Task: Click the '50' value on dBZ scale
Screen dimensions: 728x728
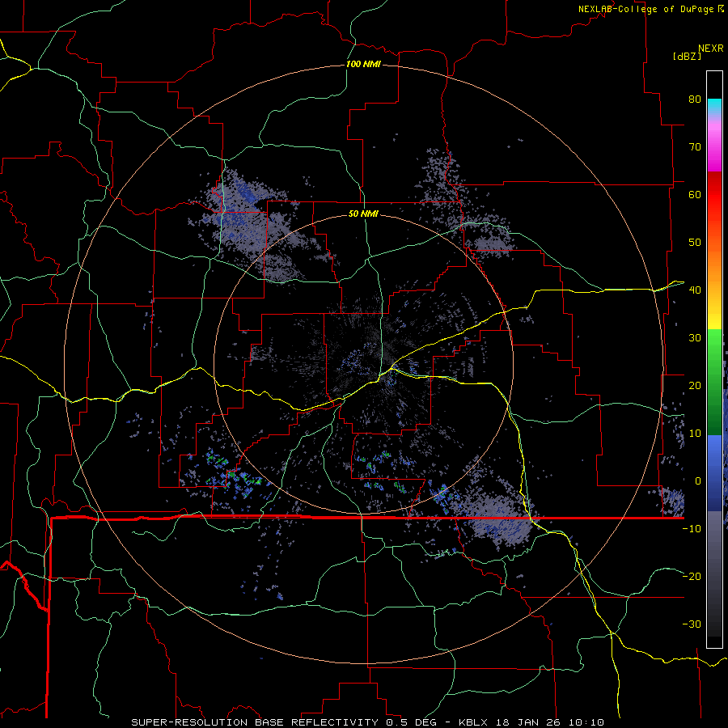Action: pos(695,243)
